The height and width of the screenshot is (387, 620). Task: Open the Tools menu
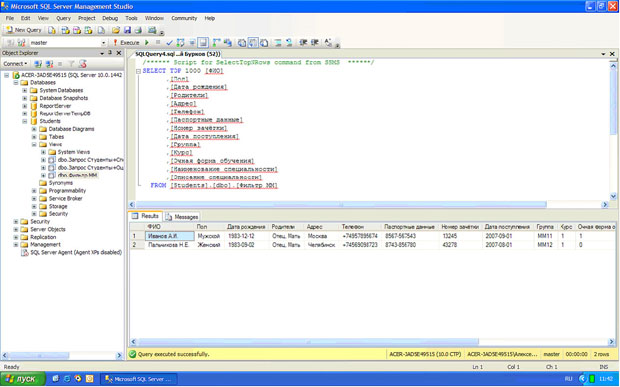point(131,18)
